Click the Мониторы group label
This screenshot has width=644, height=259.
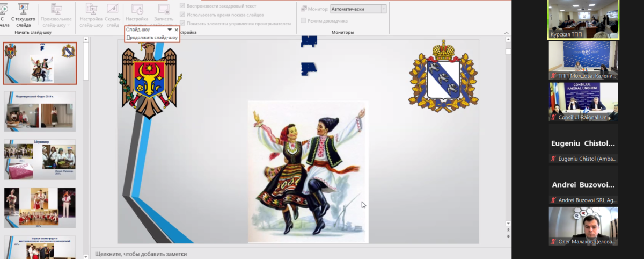point(343,32)
